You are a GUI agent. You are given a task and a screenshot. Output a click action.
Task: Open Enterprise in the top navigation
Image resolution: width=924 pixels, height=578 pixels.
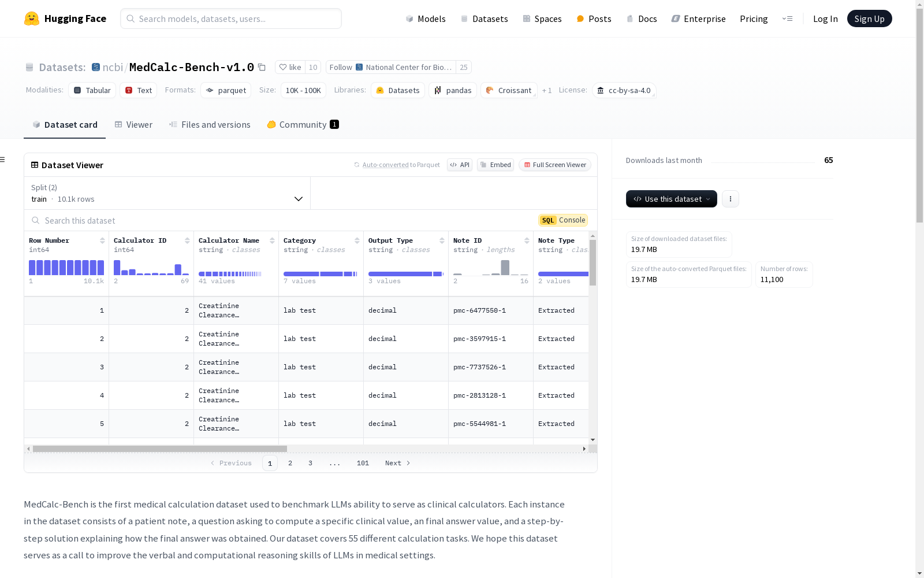(698, 18)
